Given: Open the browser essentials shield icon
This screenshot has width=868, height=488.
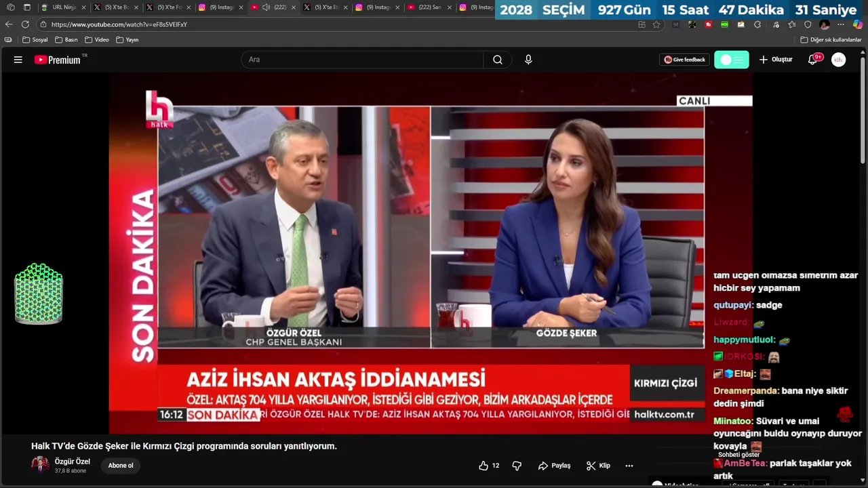Looking at the screenshot, I should [x=808, y=24].
